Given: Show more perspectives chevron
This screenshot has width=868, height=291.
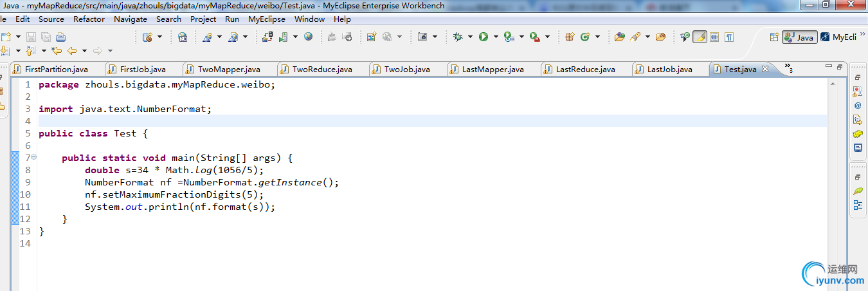Looking at the screenshot, I should tap(863, 35).
